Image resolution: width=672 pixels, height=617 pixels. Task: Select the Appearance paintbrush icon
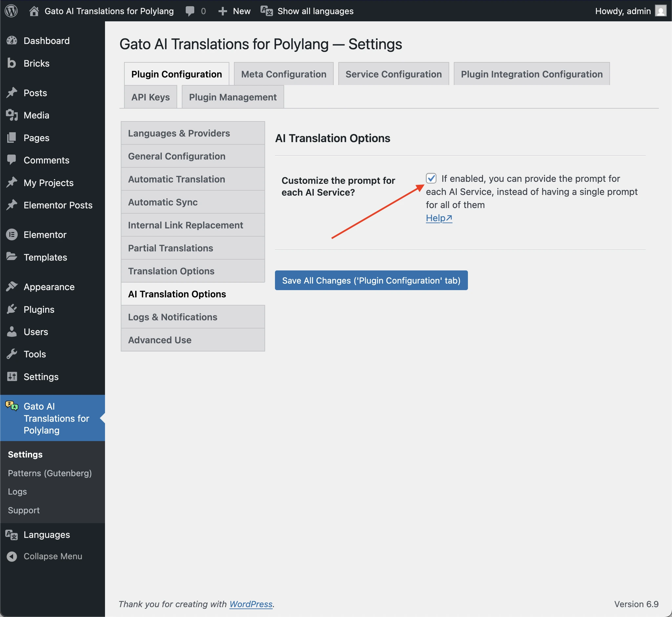point(12,287)
